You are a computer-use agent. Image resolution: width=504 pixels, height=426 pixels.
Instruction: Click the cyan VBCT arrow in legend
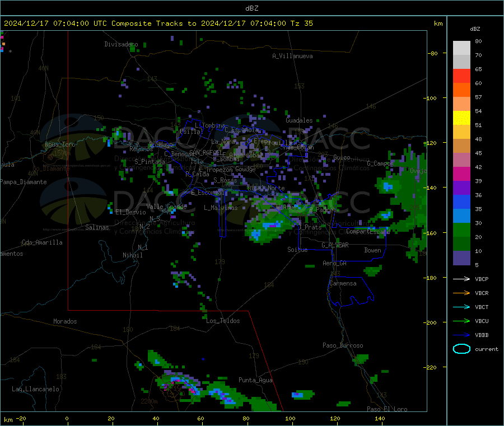461,307
